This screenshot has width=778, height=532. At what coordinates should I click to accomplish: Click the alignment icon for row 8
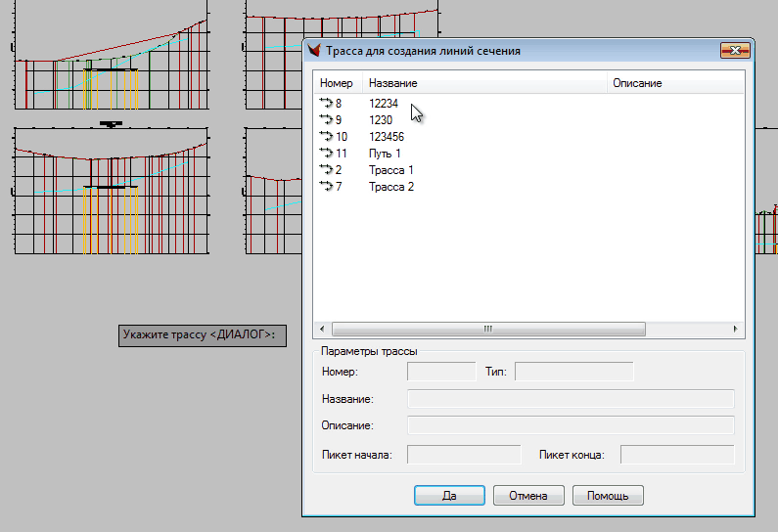(x=326, y=103)
